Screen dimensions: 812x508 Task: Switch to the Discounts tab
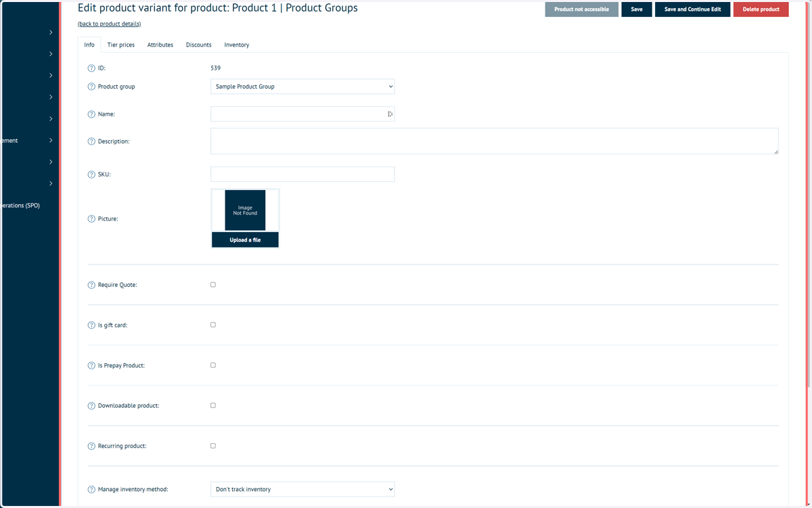coord(199,45)
